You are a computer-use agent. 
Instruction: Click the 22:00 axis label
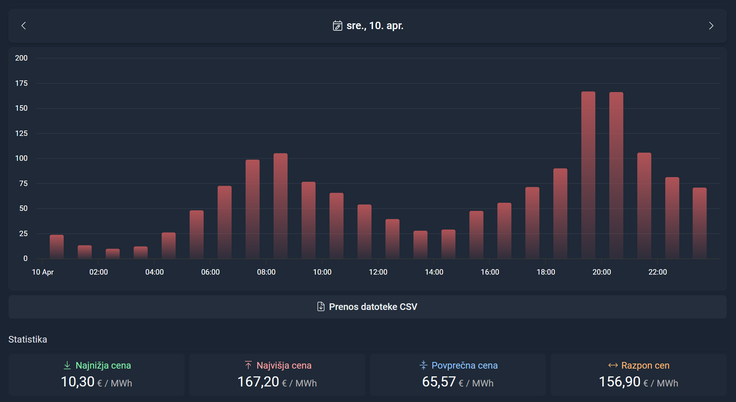point(658,272)
